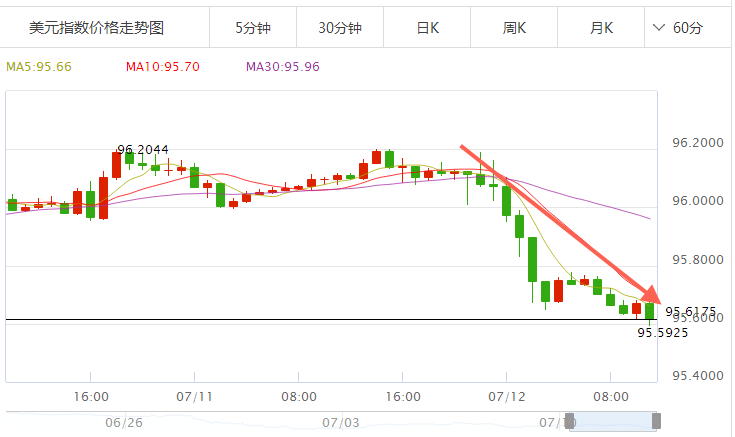
Task: Select the 周K tab
Action: click(514, 28)
